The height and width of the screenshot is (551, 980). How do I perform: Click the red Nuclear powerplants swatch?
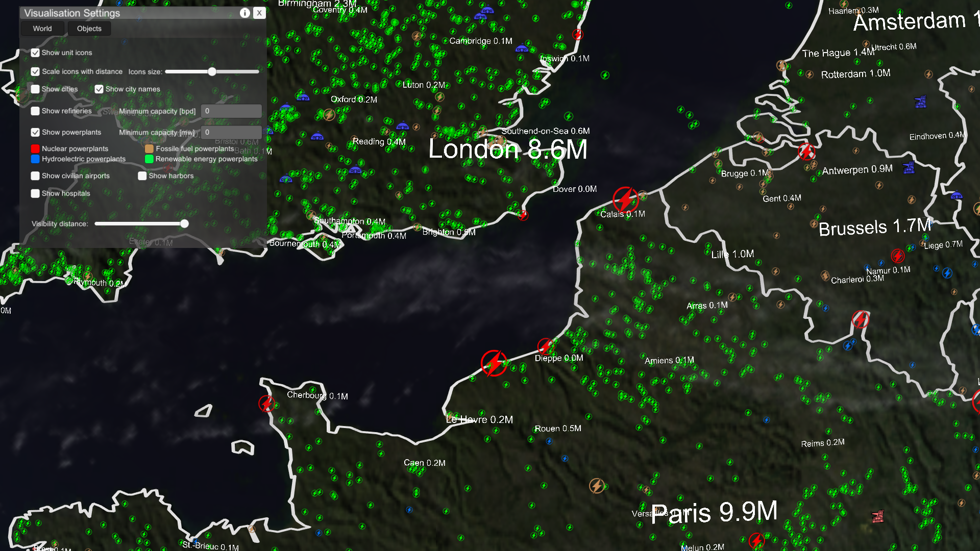click(x=35, y=148)
